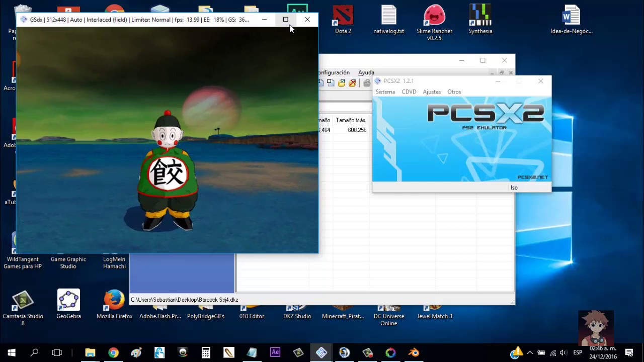The width and height of the screenshot is (644, 362).
Task: Open the Ayuda menu in DKZ Studio
Action: pos(366,72)
